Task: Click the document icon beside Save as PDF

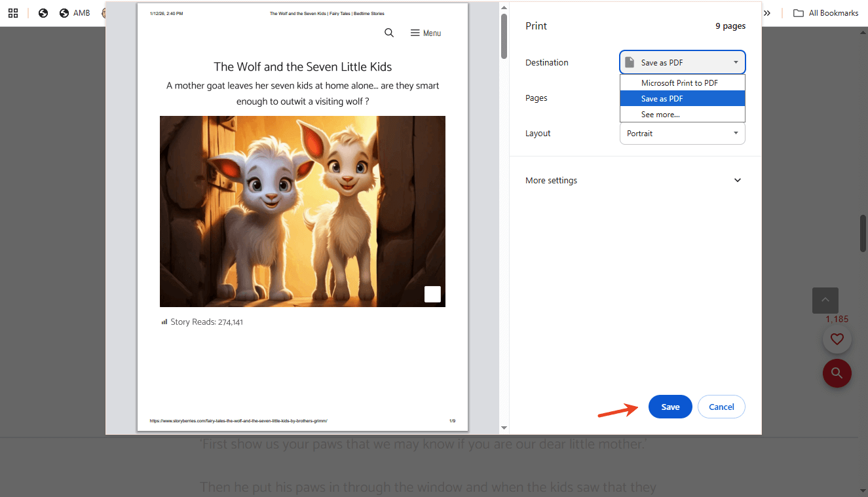Action: click(630, 62)
